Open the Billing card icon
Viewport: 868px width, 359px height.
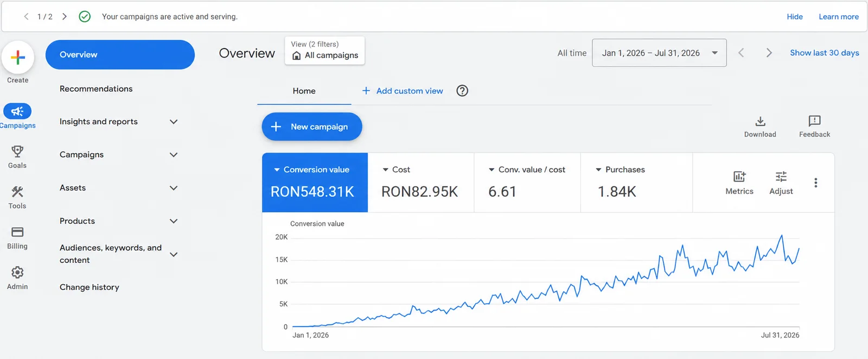17,232
